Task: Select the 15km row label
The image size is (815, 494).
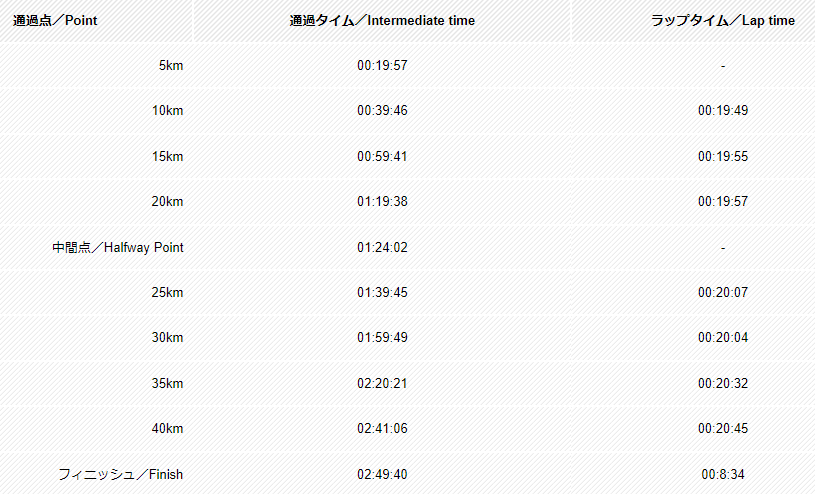Action: [168, 157]
